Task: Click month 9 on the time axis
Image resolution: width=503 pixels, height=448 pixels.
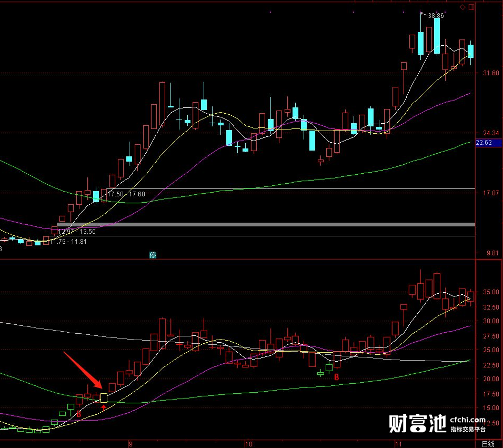Action: [x=130, y=444]
